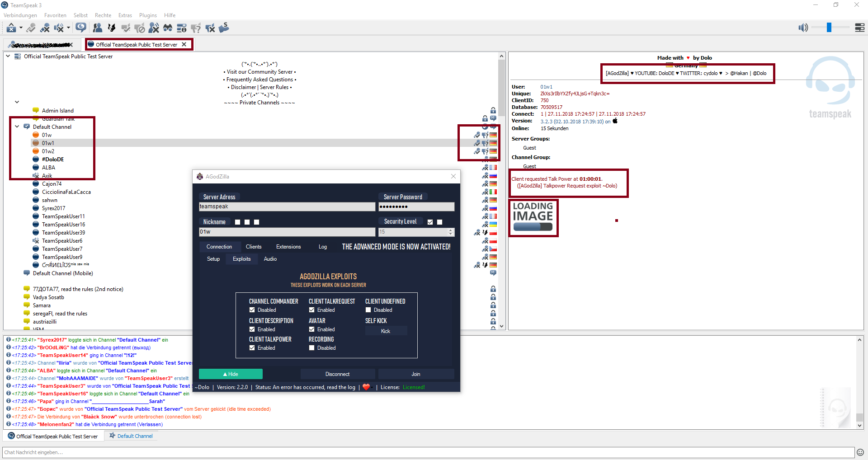
Task: Click the speaker volume icon at top right
Action: pos(803,28)
